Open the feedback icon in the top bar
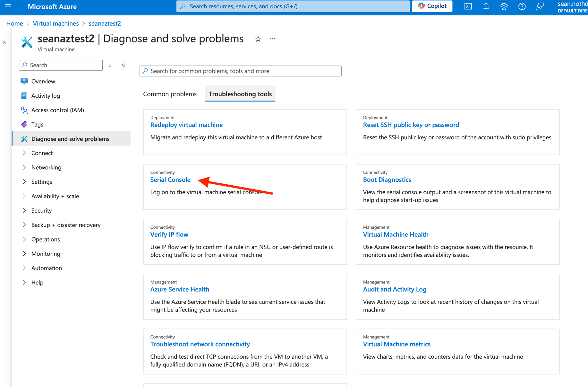The width and height of the screenshot is (588, 387). pyautogui.click(x=540, y=6)
